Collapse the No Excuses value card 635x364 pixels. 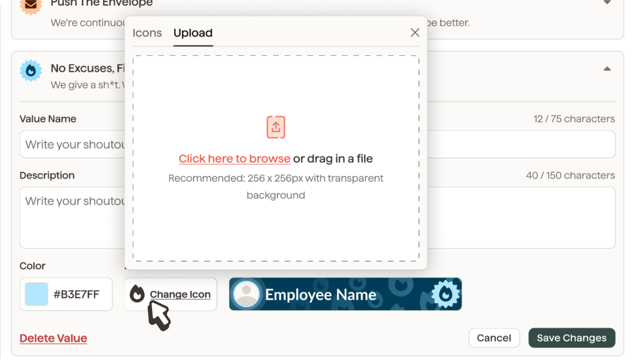click(x=607, y=69)
